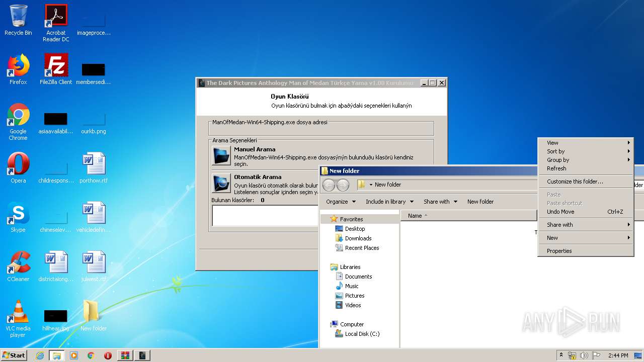Viewport: 644px width, 362px height.
Task: Click Explorer Forward navigation button
Action: (x=343, y=185)
